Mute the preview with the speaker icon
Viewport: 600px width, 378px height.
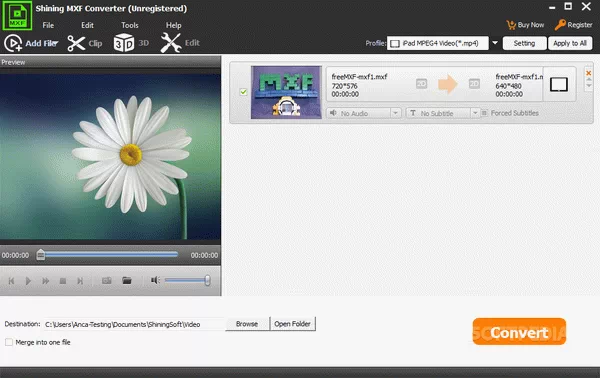tap(155, 280)
